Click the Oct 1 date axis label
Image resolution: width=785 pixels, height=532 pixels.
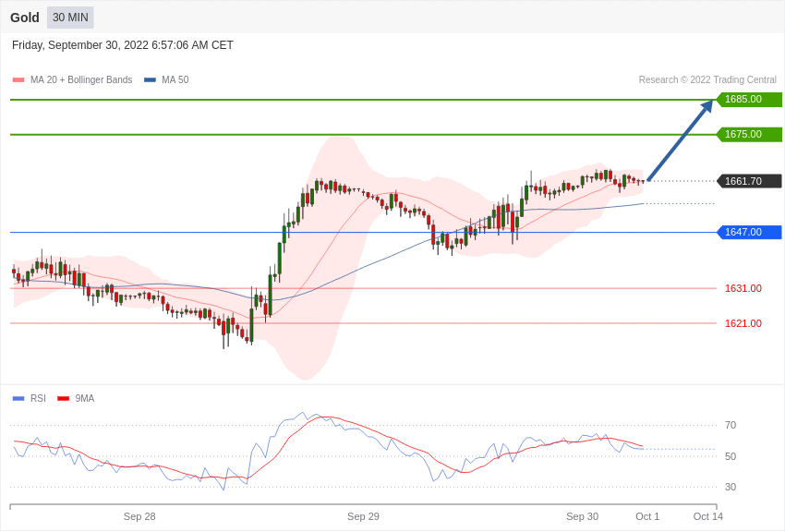coord(647,516)
